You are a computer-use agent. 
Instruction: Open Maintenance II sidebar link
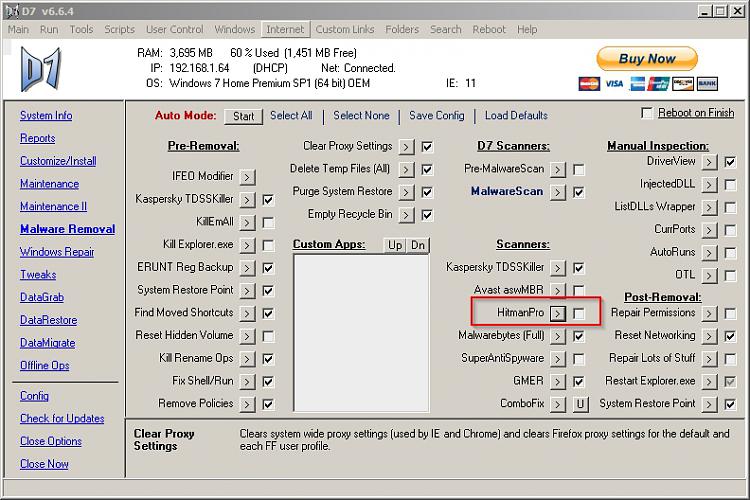tap(54, 206)
